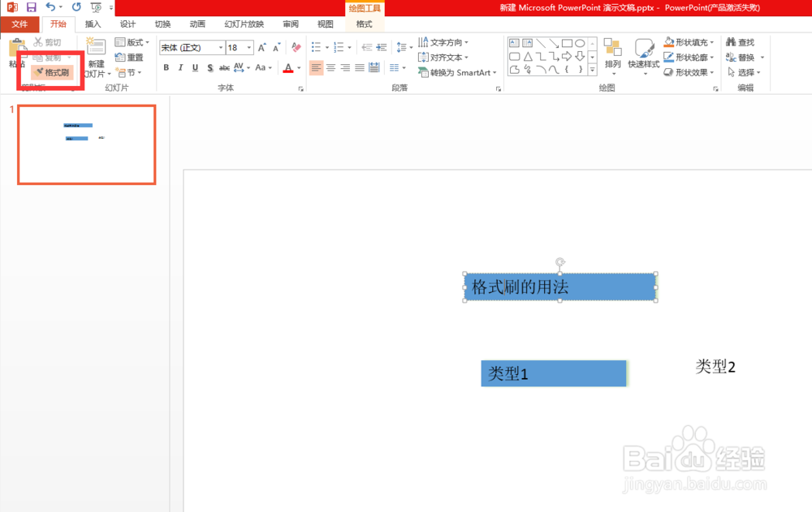
Task: Pick the triangle shape in gallery
Action: tap(528, 57)
